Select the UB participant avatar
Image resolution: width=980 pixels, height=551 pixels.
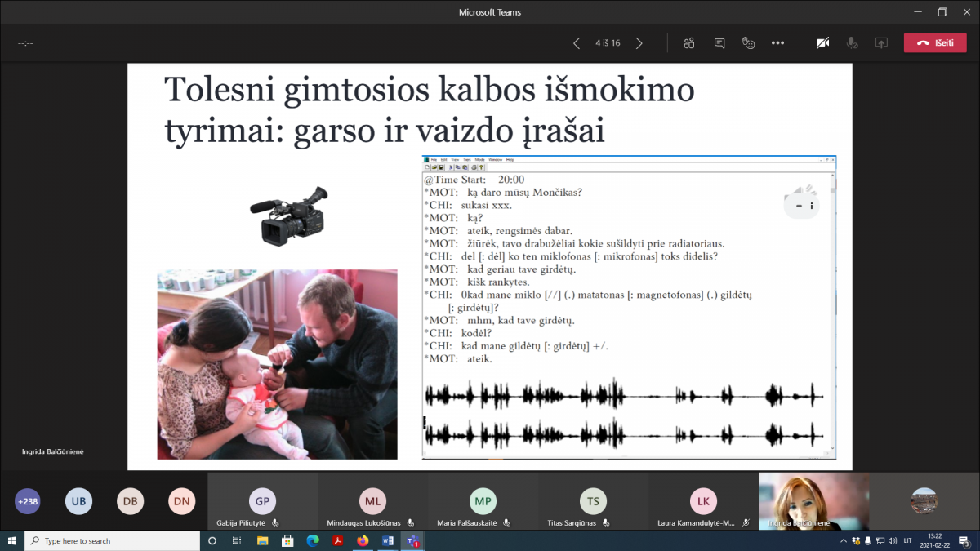pos(78,501)
